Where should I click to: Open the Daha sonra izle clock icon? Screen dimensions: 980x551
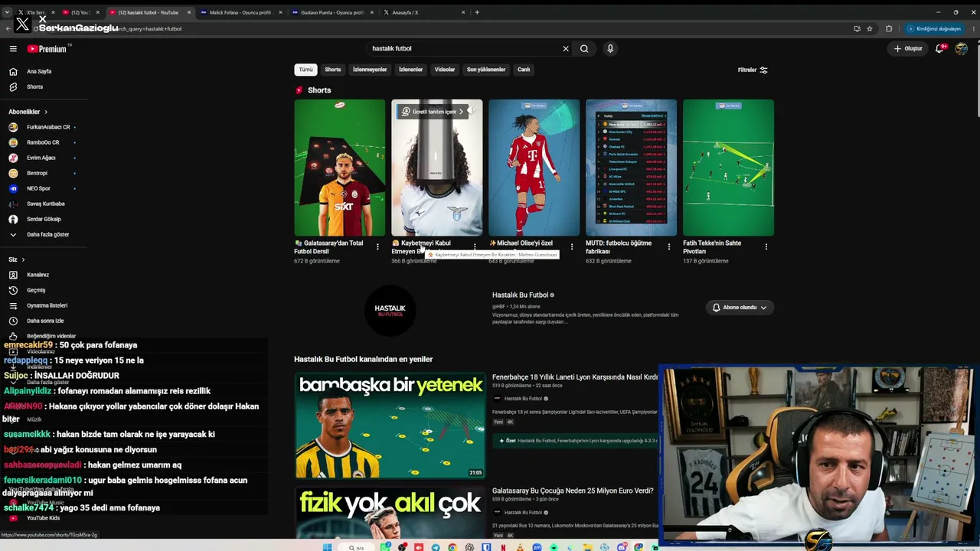click(13, 321)
